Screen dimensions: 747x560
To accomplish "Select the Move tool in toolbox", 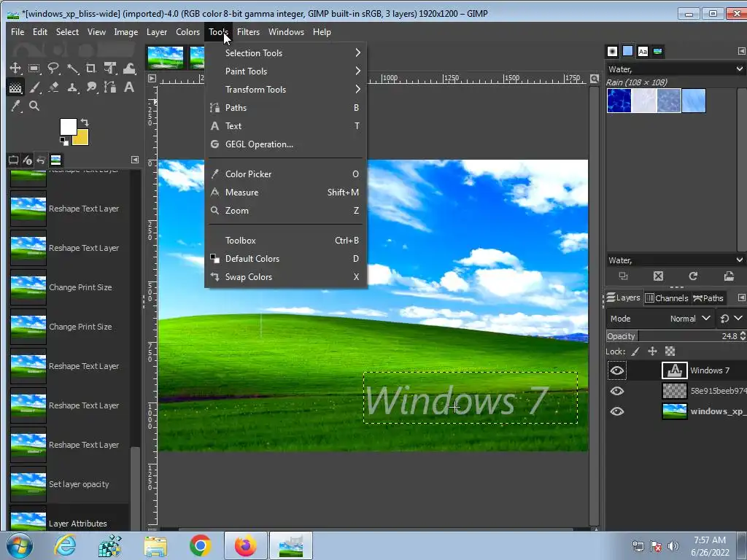I will point(15,68).
